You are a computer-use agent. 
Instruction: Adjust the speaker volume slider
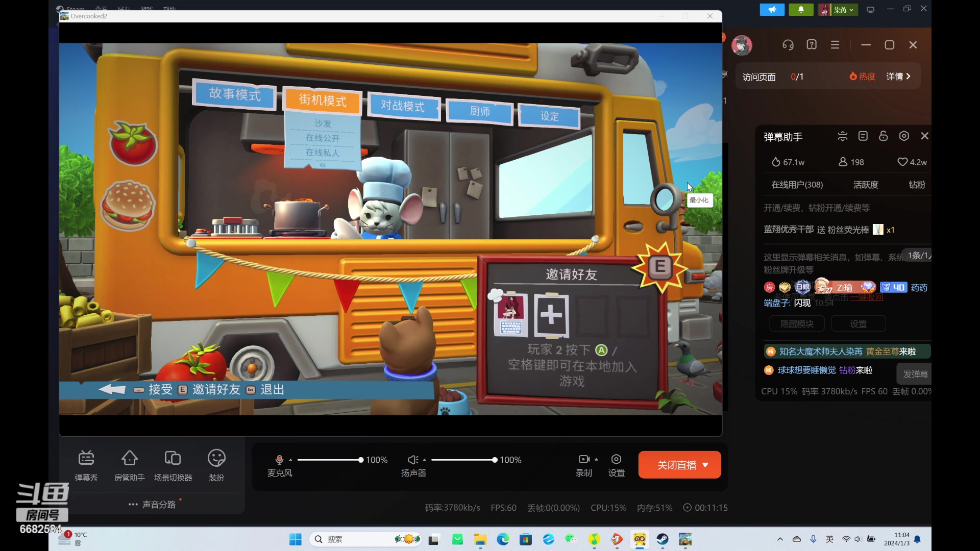click(464, 460)
